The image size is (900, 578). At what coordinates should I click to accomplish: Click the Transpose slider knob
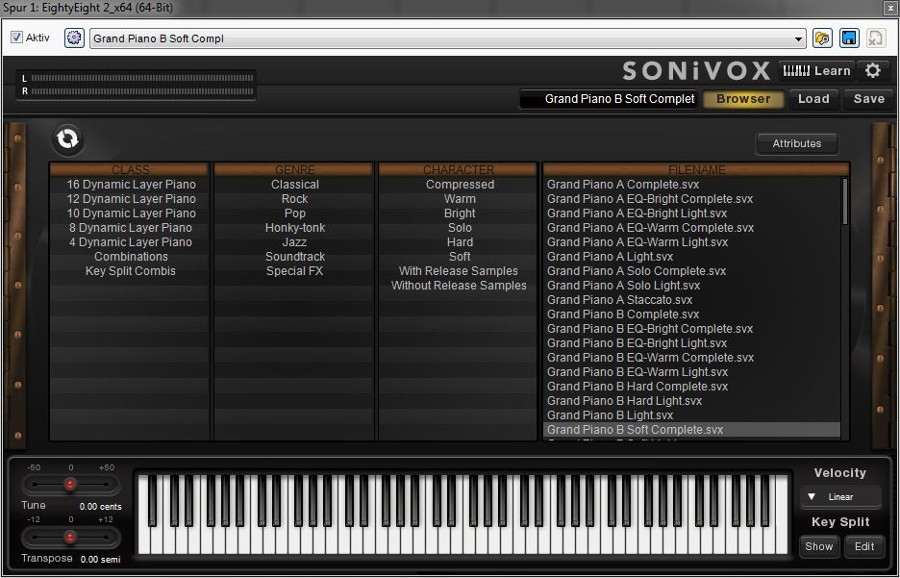point(70,538)
